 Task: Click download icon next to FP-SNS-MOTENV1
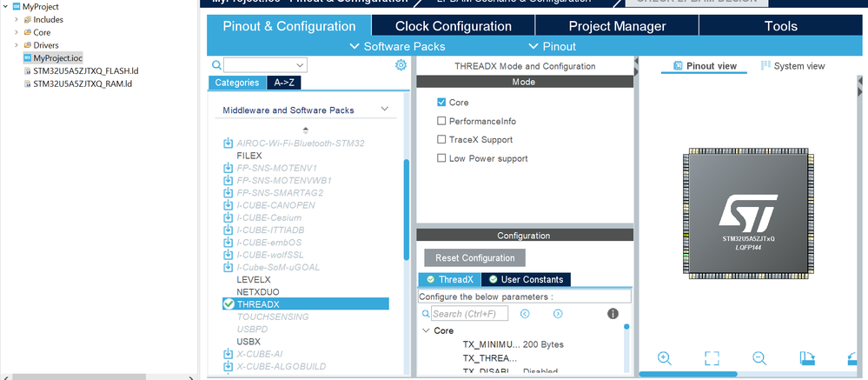click(x=228, y=168)
